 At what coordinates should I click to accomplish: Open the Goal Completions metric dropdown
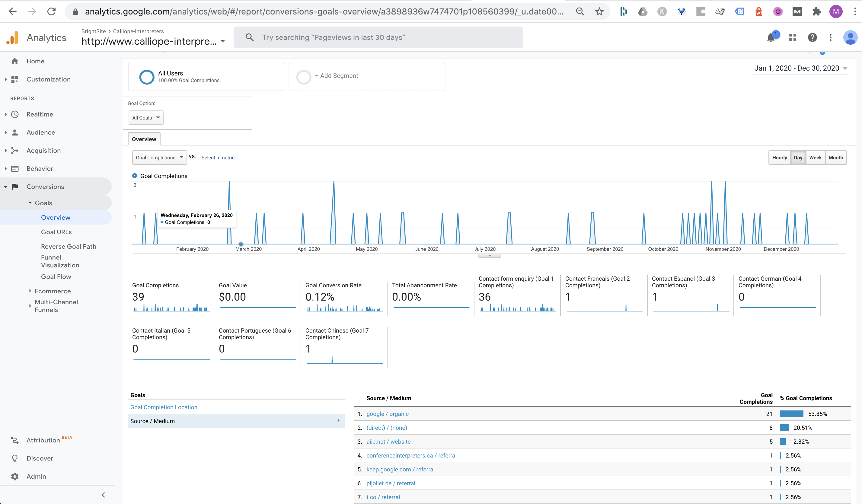(x=159, y=158)
